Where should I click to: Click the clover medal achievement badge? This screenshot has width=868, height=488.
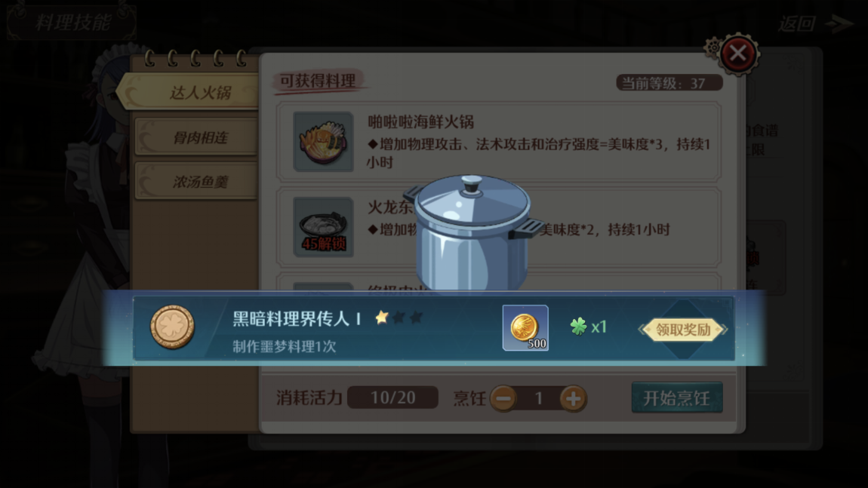pos(172,327)
